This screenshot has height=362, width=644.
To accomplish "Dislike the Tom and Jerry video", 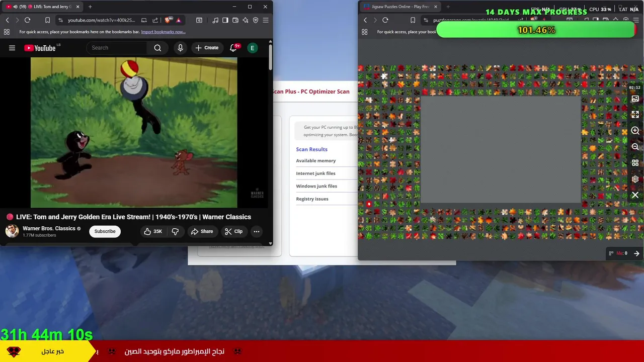I will tap(176, 231).
